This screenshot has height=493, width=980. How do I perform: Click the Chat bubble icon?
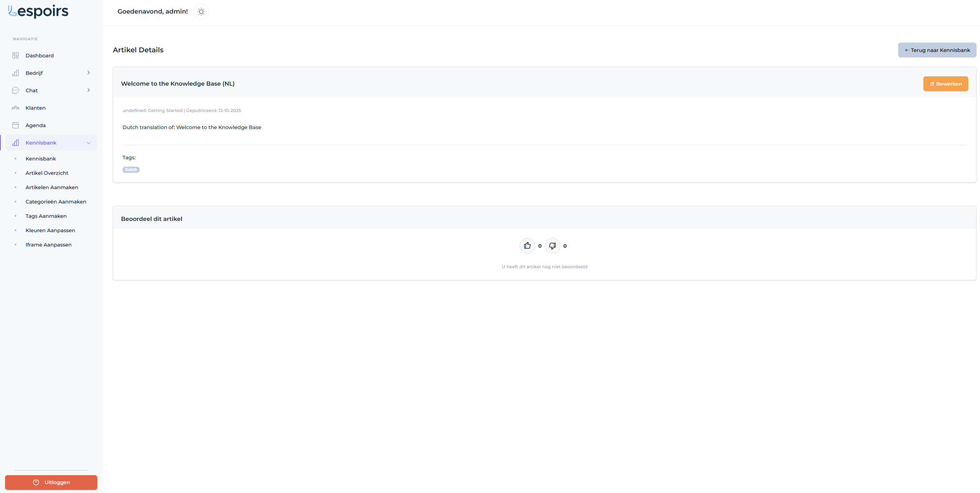click(x=16, y=90)
